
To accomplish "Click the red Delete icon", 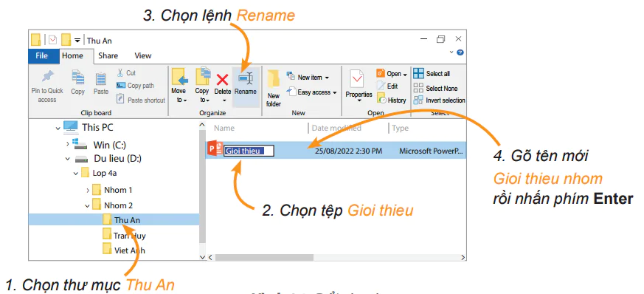I will coord(223,79).
